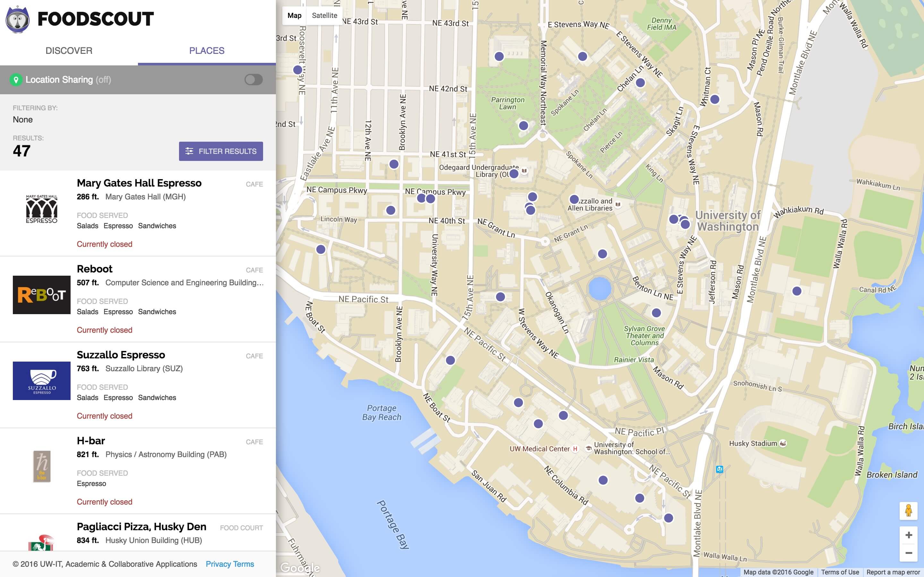Click UW Medical Center hospital marker

tap(575, 449)
